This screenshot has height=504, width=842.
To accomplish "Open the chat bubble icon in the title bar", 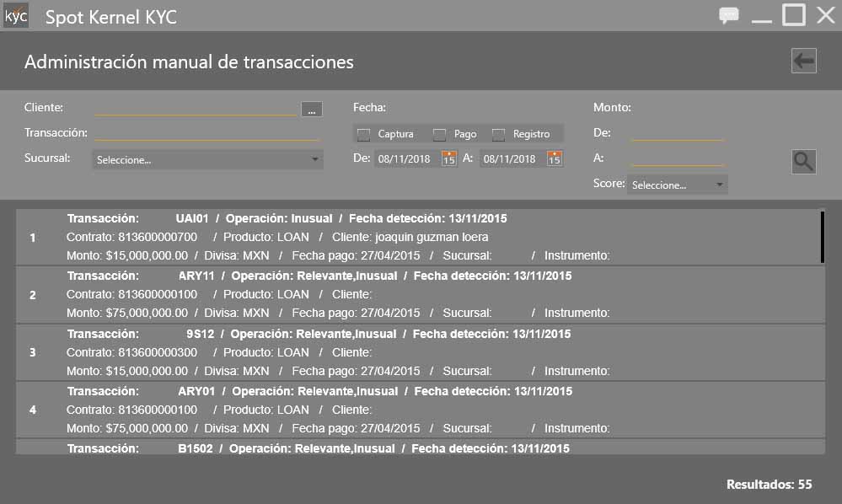I will (728, 16).
